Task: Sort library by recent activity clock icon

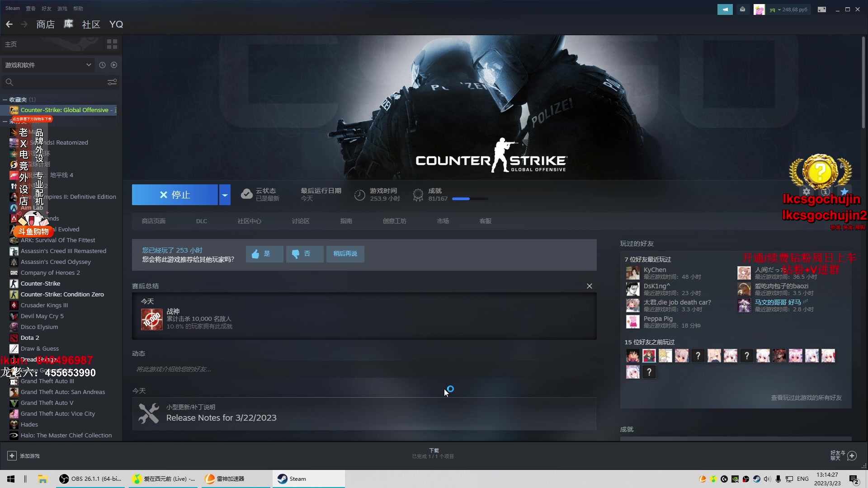Action: click(x=102, y=65)
